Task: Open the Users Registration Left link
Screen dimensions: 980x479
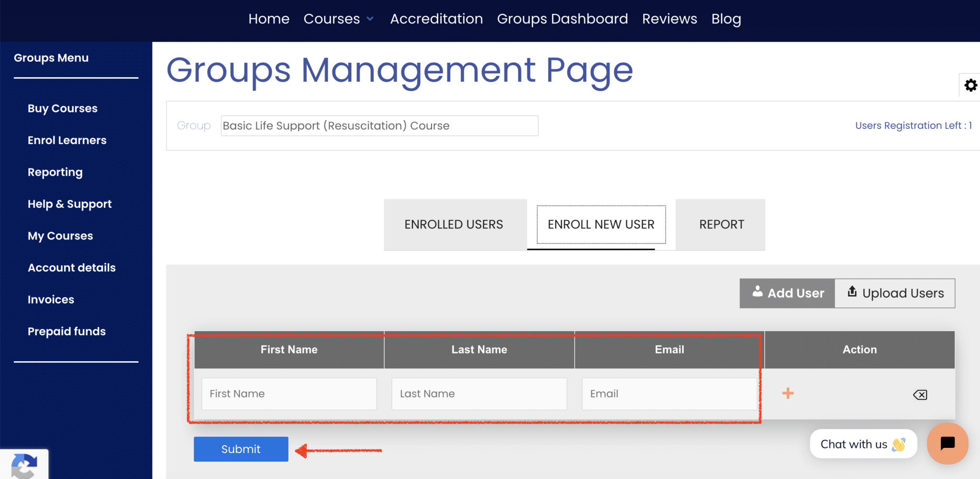Action: pos(913,125)
